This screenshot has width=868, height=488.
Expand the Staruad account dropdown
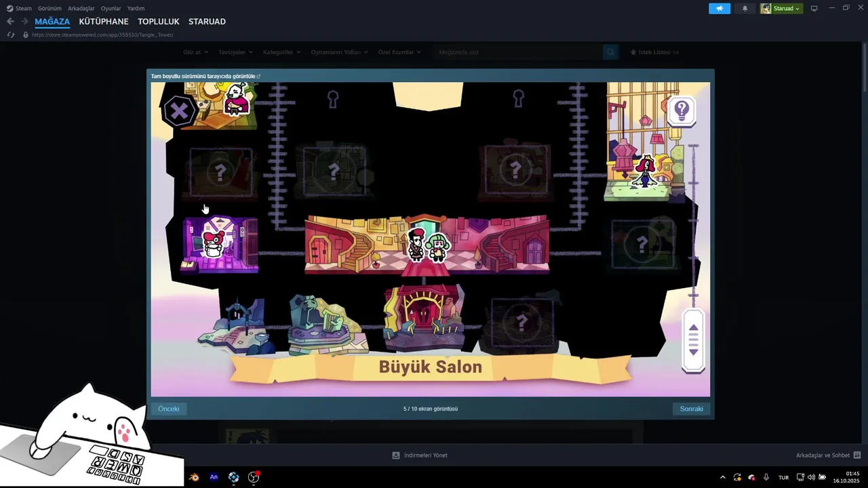pos(787,8)
